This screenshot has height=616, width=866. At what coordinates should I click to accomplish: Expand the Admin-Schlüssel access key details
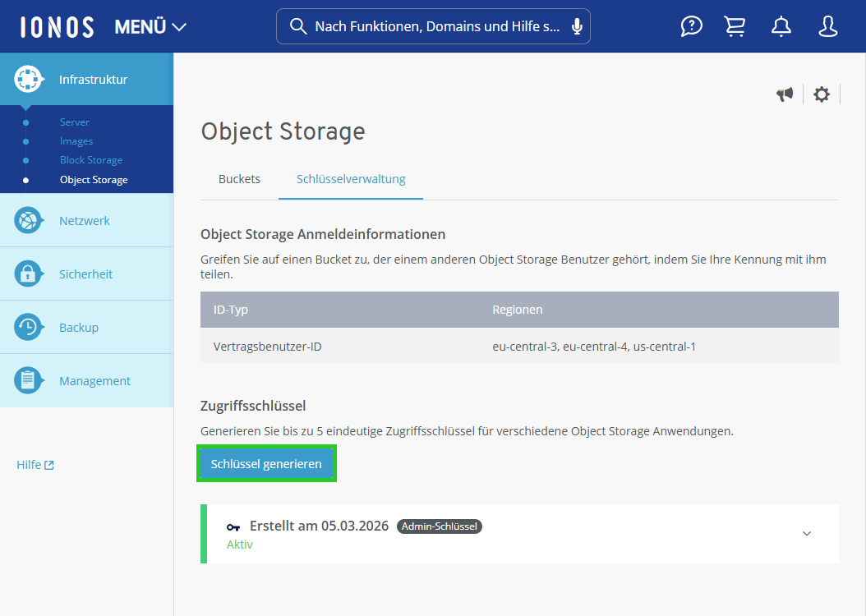(x=806, y=533)
